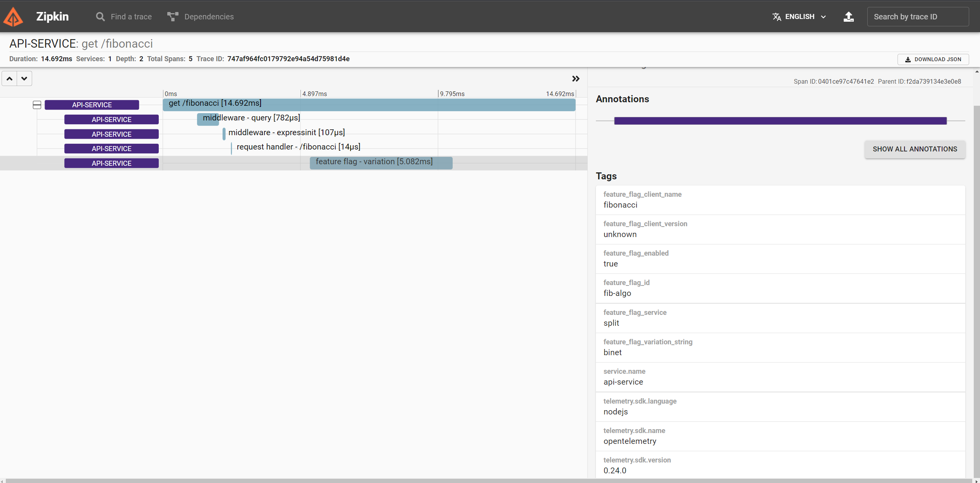
Task: Click the Search by trace ID field
Action: pyautogui.click(x=917, y=17)
